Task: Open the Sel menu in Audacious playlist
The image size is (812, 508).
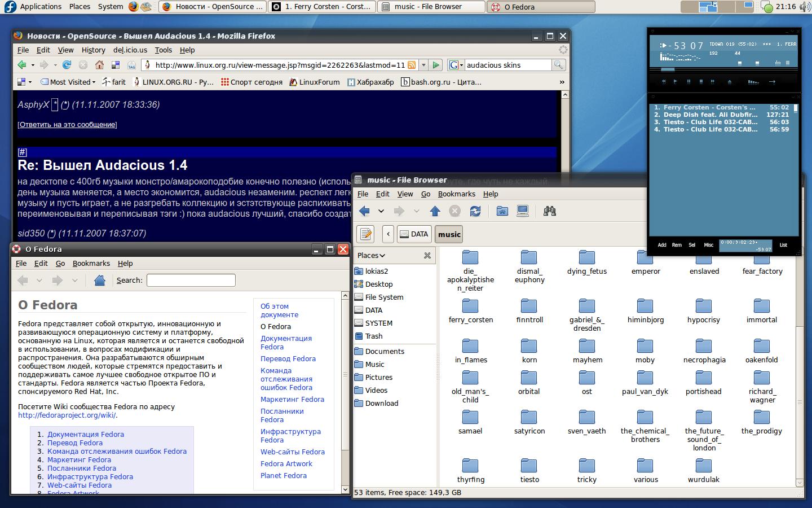Action: pyautogui.click(x=692, y=245)
